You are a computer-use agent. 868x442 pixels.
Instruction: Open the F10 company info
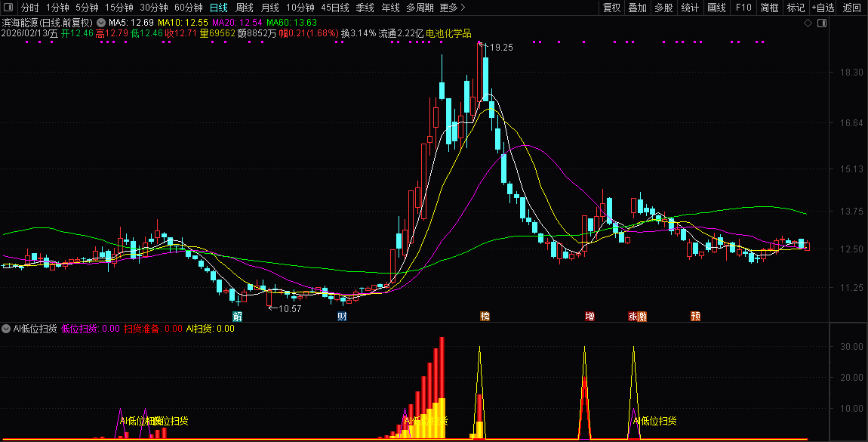pyautogui.click(x=743, y=8)
